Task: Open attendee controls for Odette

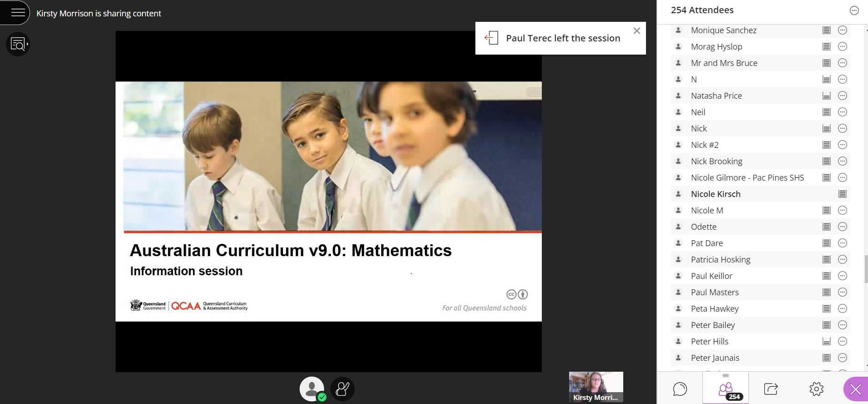Action: click(843, 227)
